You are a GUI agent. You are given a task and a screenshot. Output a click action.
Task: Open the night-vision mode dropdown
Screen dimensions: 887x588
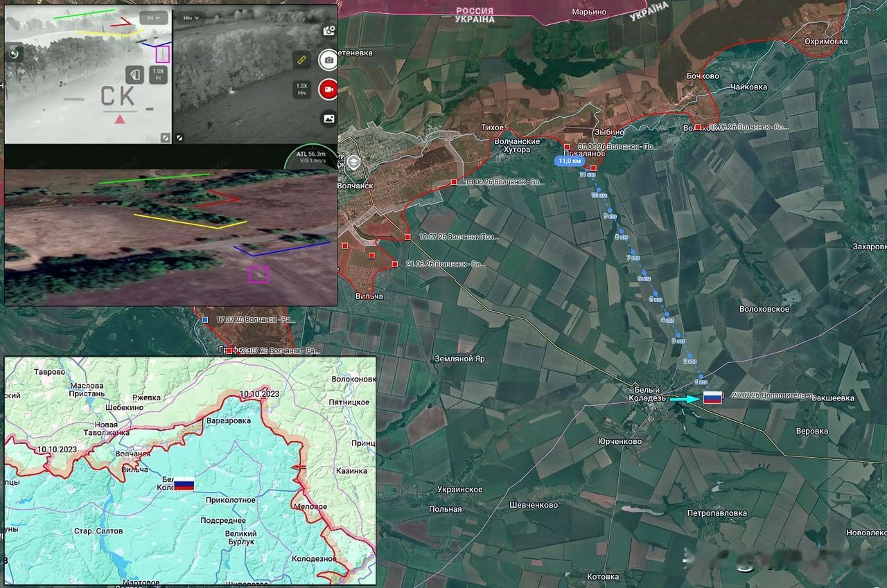point(191,17)
